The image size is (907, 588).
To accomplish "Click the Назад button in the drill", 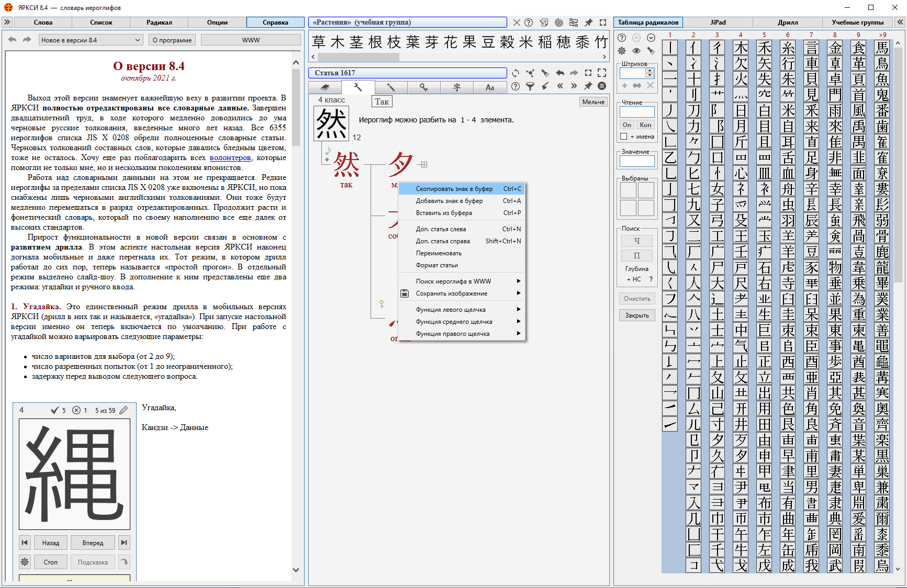I will pos(51,542).
